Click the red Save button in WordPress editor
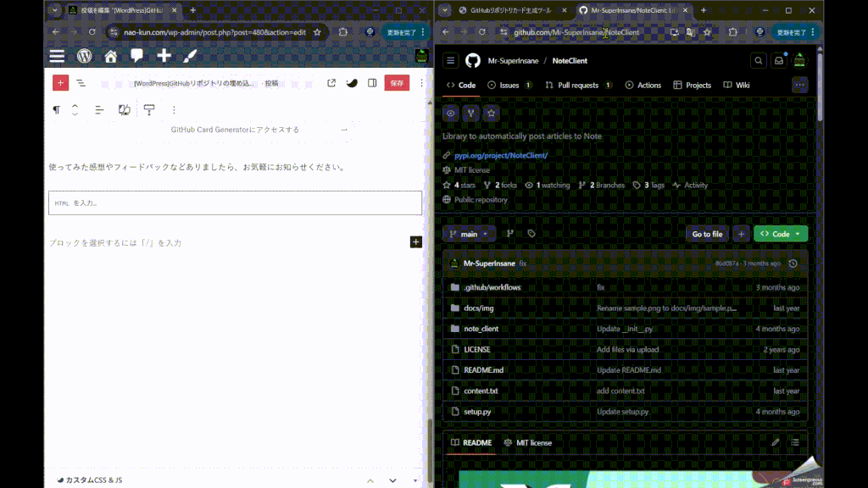The image size is (868, 488). tap(397, 83)
